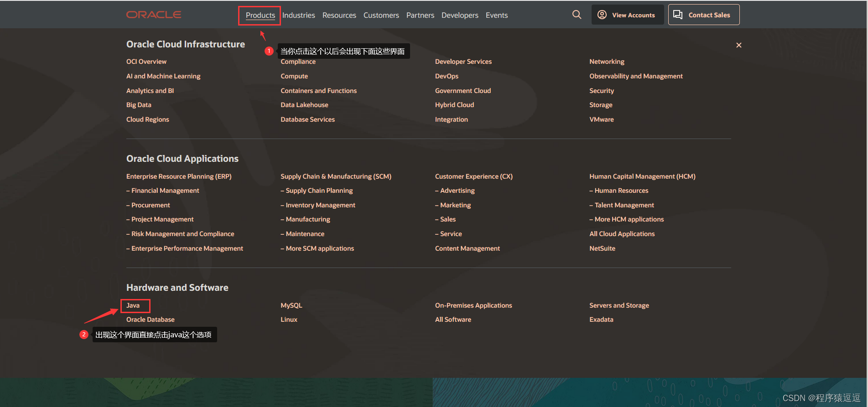Open the Integration link
868x407 pixels.
(452, 119)
